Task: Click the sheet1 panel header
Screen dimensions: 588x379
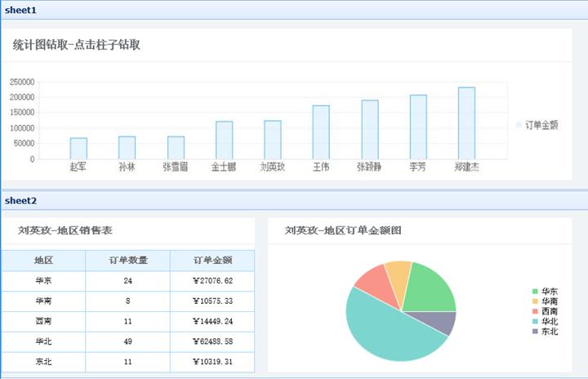Action: coord(294,10)
